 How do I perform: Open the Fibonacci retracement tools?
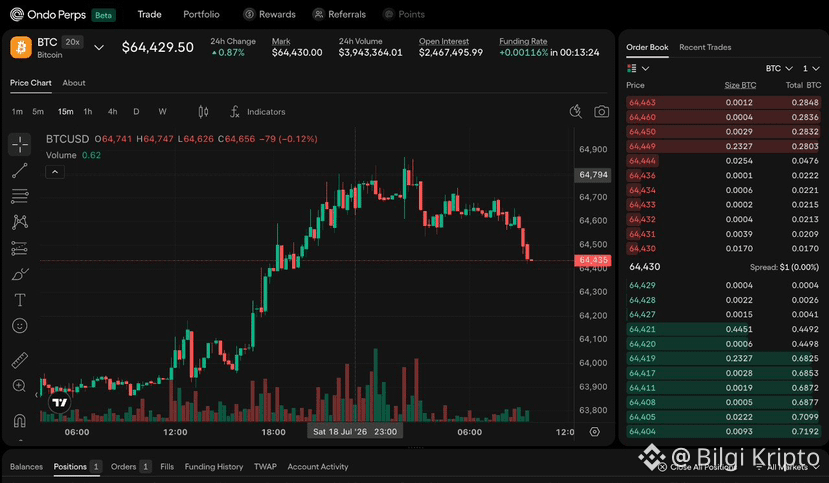(20, 196)
